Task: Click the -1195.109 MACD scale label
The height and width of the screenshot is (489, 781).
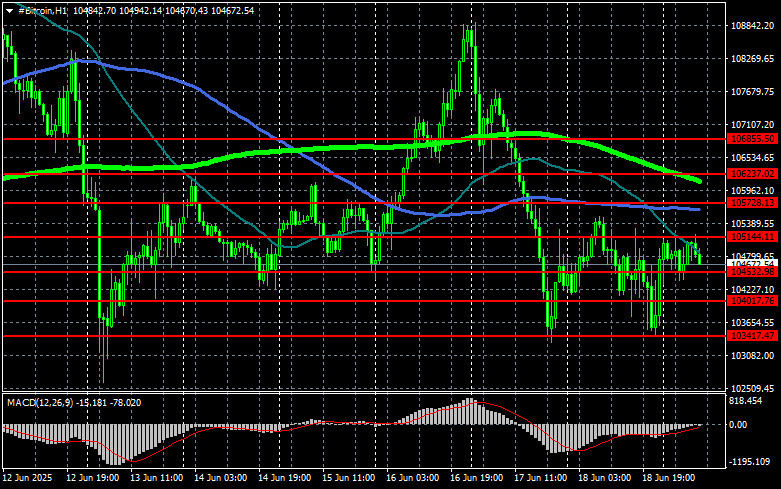Action: coord(749,462)
